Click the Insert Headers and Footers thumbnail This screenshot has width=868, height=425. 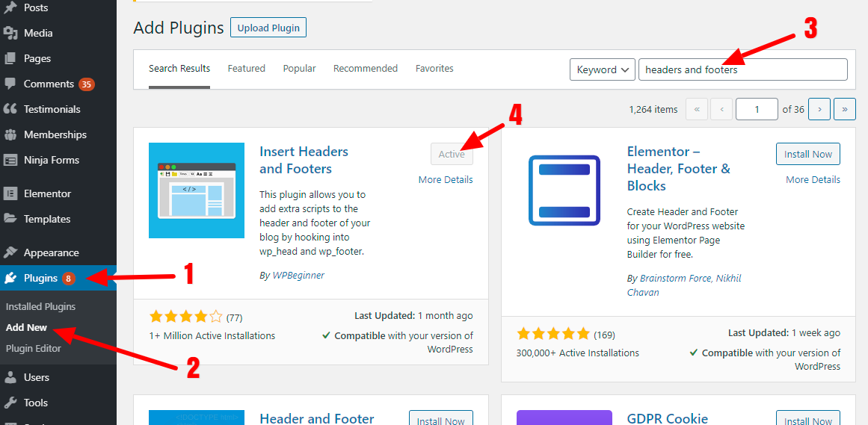point(197,190)
